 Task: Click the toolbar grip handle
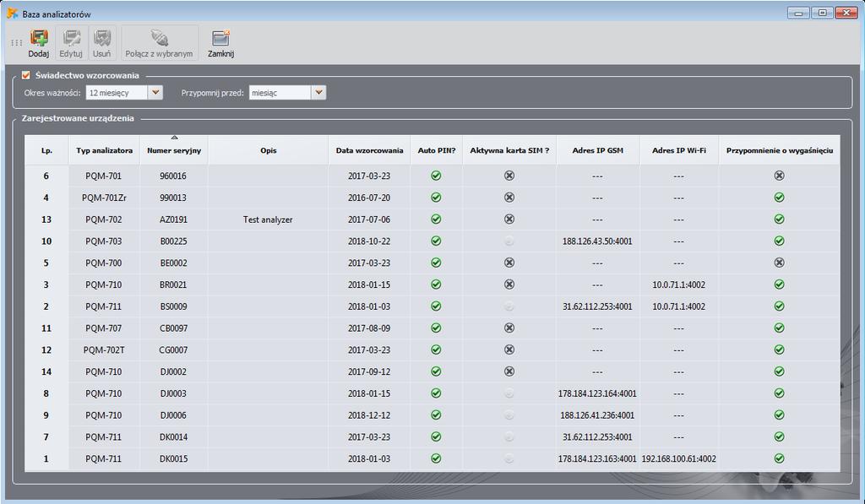point(17,42)
